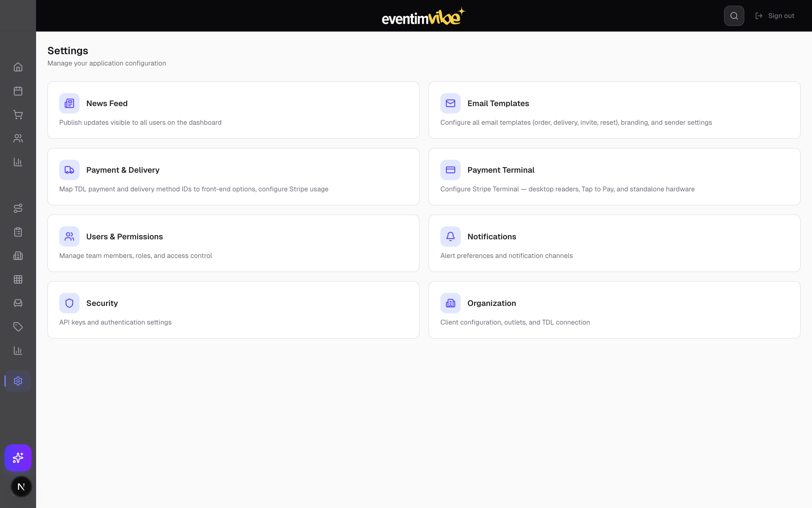Image resolution: width=812 pixels, height=508 pixels.
Task: Click the Security shield icon
Action: pos(69,303)
